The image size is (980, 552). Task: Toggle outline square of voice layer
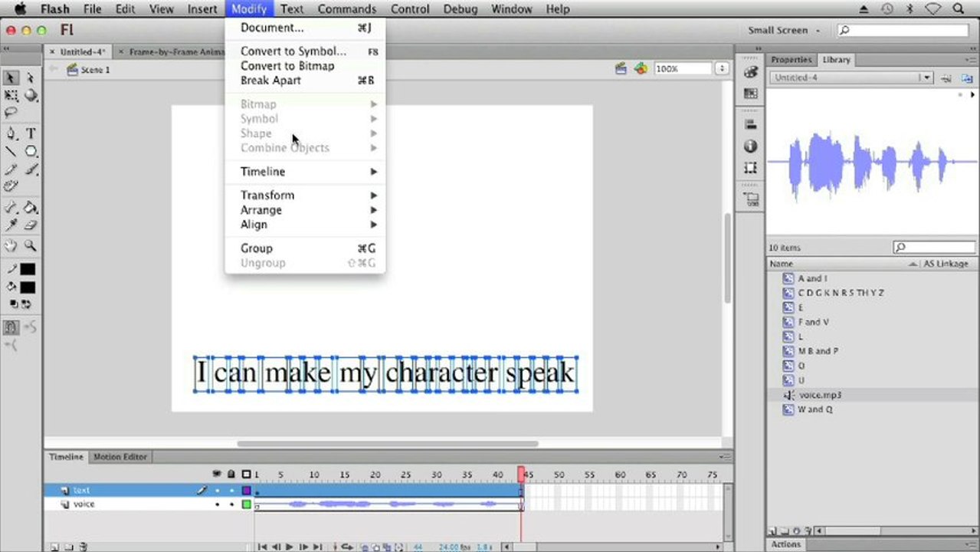pyautogui.click(x=247, y=504)
